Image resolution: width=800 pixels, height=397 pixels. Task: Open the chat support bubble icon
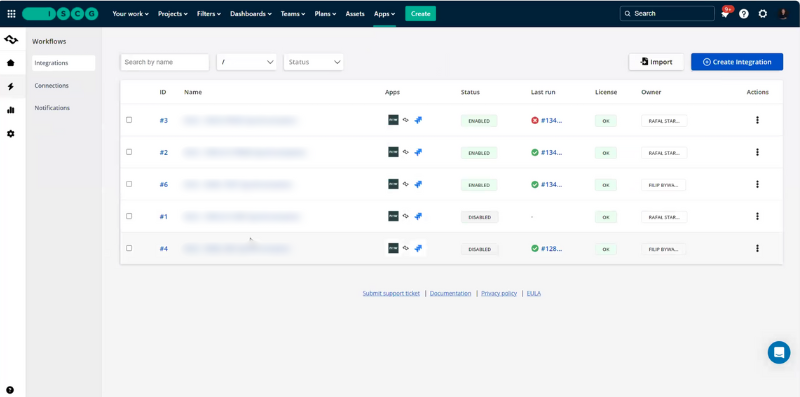point(779,352)
